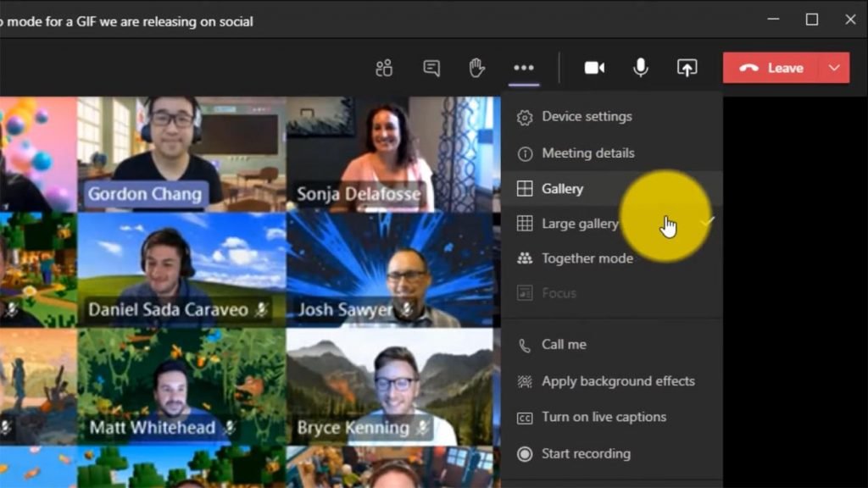Turn off your camera
Viewport: 868px width, 488px height.
[x=594, y=67]
